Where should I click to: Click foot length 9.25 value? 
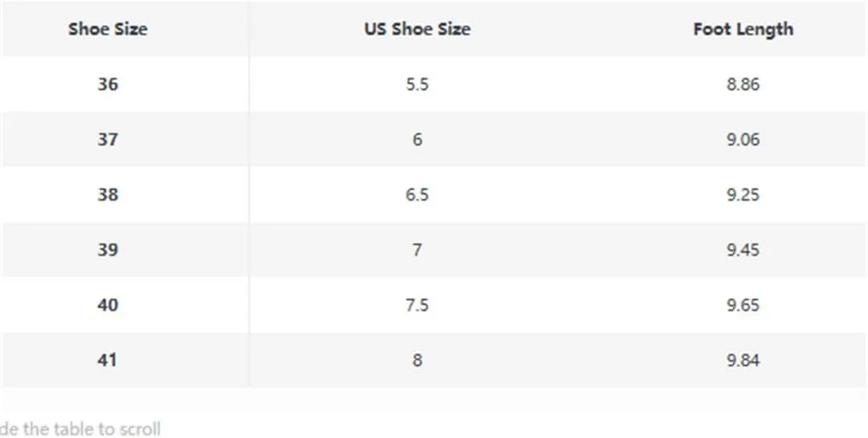(x=743, y=194)
